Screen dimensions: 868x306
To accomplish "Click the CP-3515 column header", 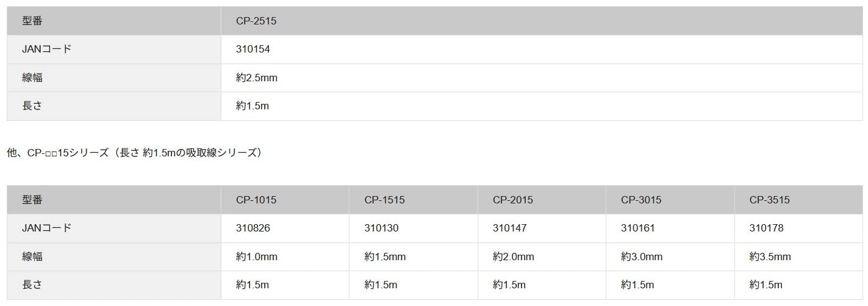I will tap(770, 200).
